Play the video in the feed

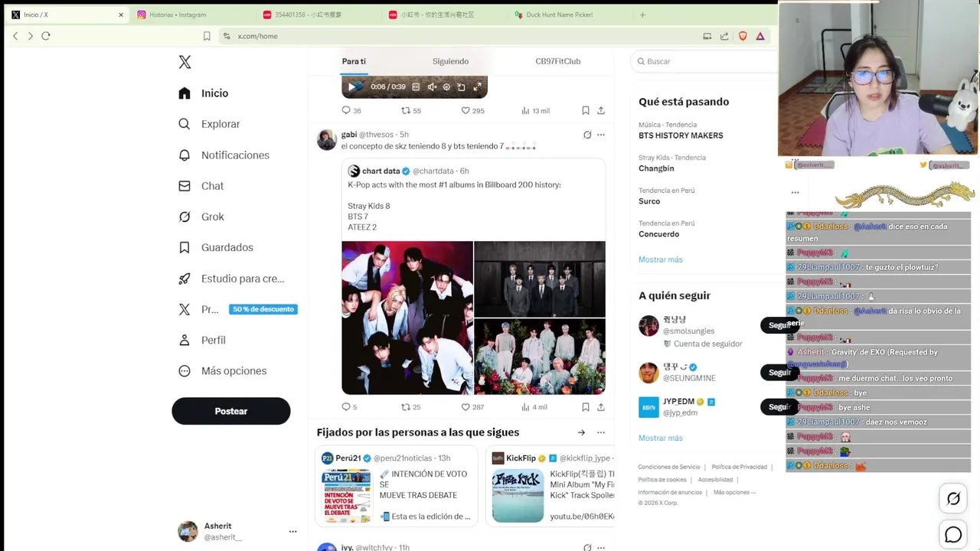coord(351,87)
